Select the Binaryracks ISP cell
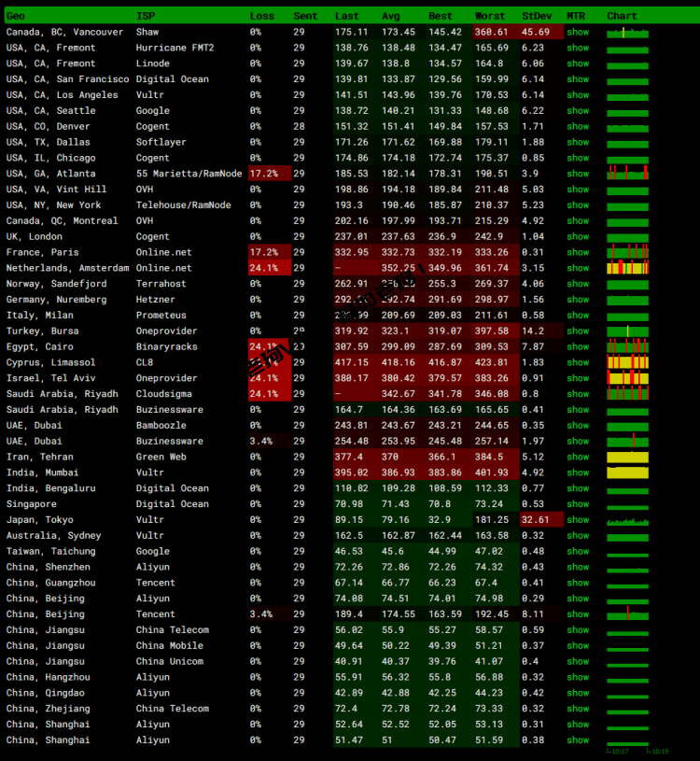700x761 pixels. pyautogui.click(x=167, y=346)
